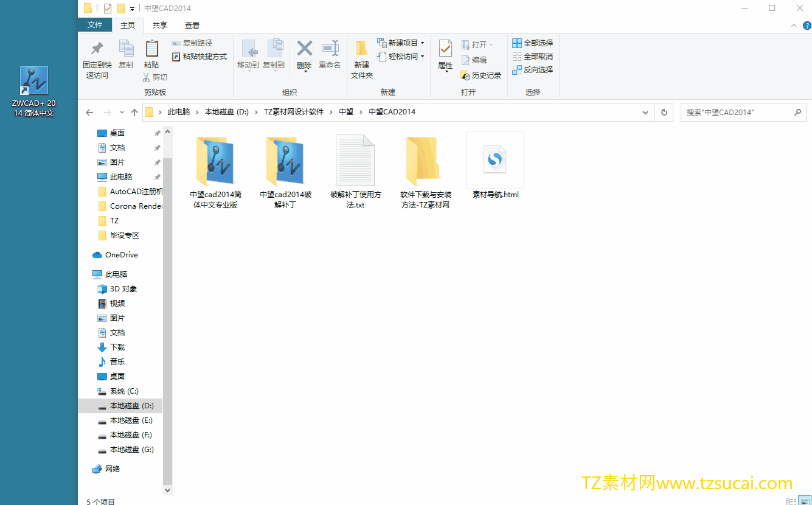Expand the address bar history dropdown

click(x=645, y=113)
